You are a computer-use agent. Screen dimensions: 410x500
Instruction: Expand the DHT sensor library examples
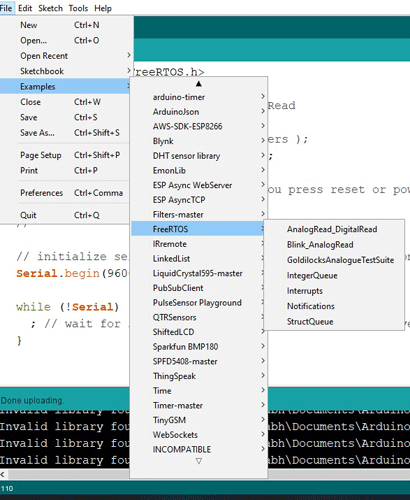(x=199, y=156)
